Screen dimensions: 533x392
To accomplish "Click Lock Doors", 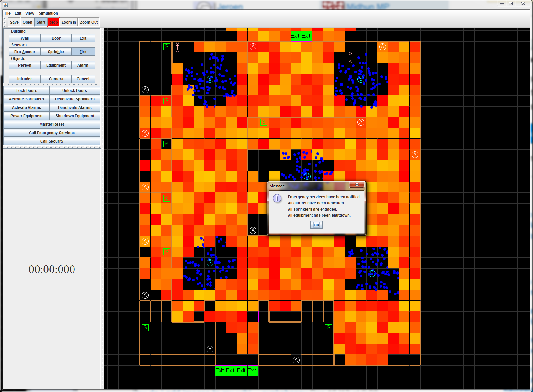I will click(x=27, y=90).
